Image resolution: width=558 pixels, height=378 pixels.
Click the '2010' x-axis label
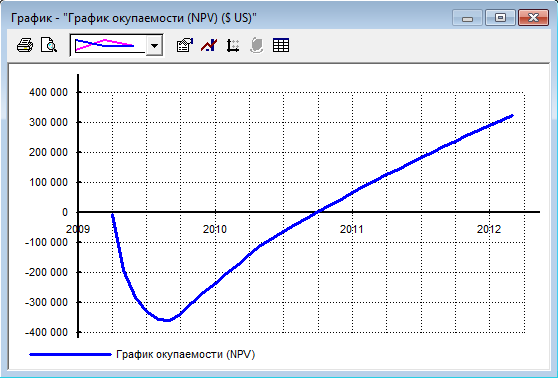tap(215, 229)
